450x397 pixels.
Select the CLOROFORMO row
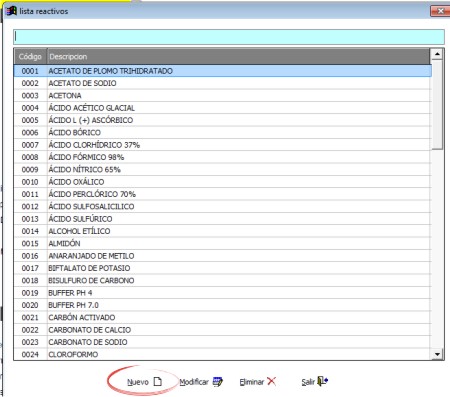(x=222, y=354)
